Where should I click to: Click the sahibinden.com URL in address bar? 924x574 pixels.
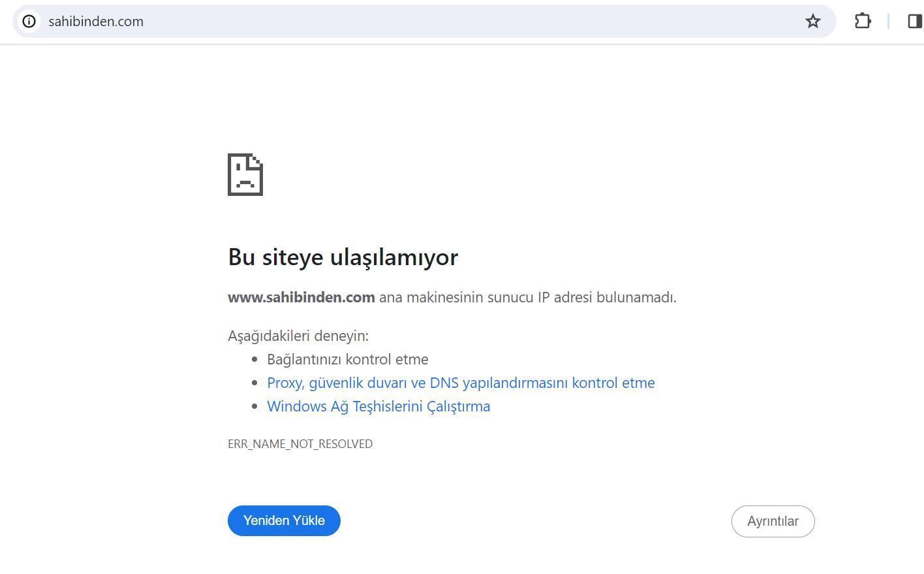[x=96, y=22]
